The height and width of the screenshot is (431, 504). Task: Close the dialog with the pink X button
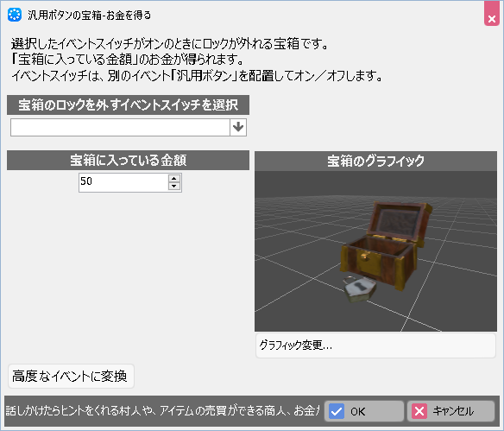click(492, 15)
